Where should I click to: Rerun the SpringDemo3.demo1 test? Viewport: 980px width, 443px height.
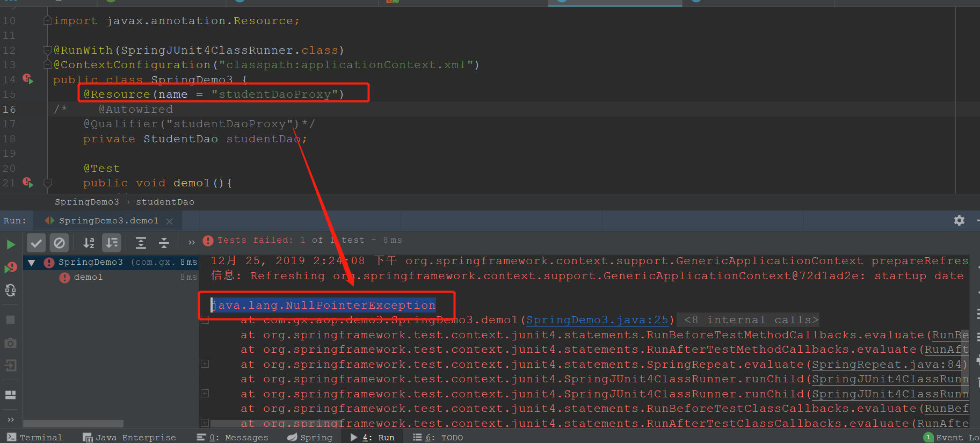click(10, 244)
